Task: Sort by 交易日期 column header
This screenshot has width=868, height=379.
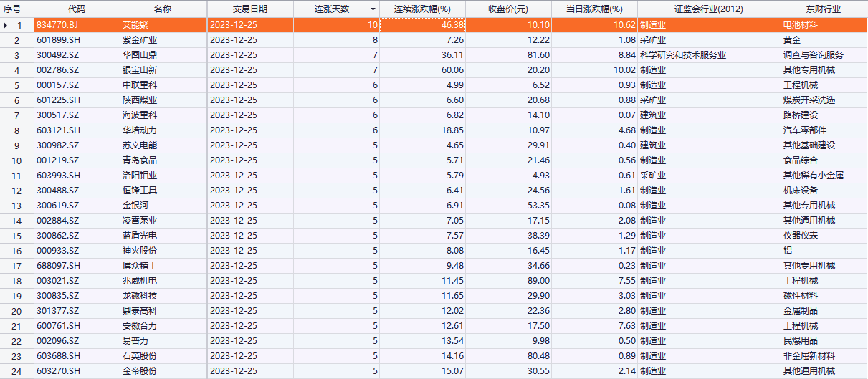Action: (249, 9)
